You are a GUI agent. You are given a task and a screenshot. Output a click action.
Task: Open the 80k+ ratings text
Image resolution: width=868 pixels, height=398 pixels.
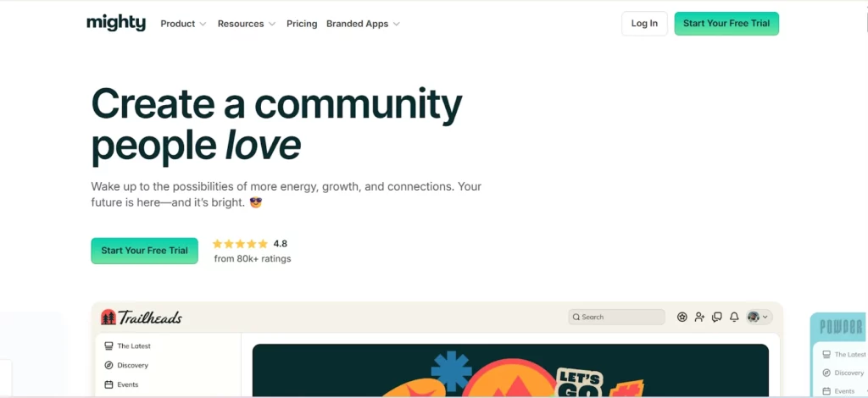point(253,259)
